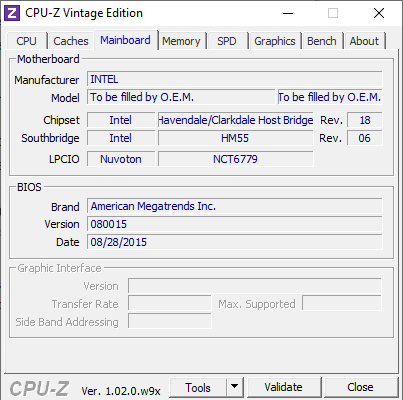Click the CPU-Z purple app icon

tap(12, 13)
